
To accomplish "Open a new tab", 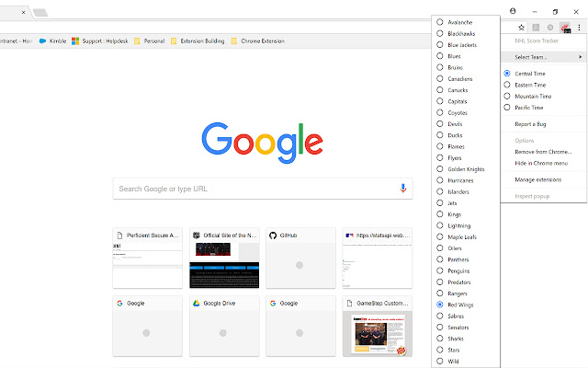I will coord(40,13).
